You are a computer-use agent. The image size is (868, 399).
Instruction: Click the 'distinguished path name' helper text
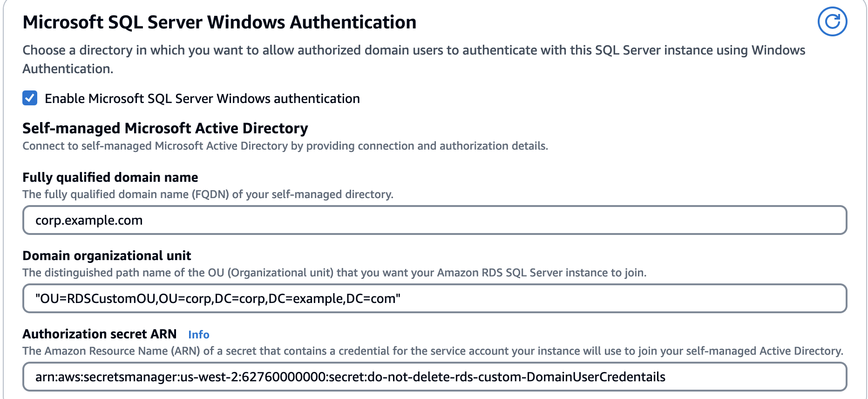point(334,273)
